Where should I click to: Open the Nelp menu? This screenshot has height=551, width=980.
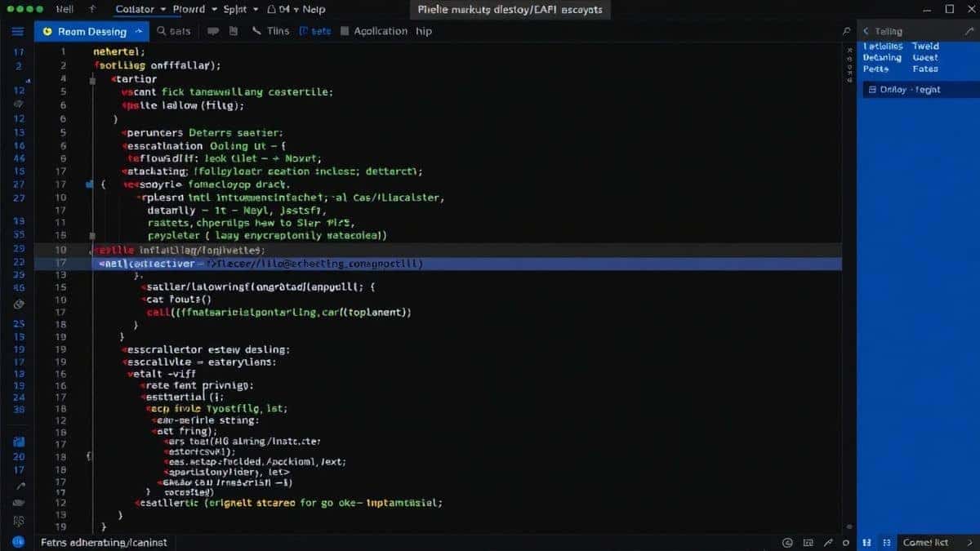coord(313,9)
